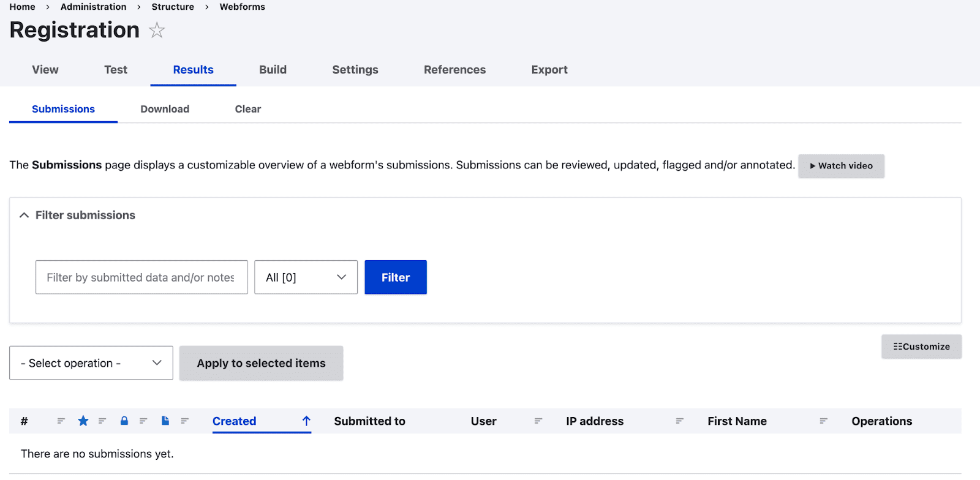The height and width of the screenshot is (480, 980).
Task: Click the ascending sort arrow next to Created
Action: [306, 421]
